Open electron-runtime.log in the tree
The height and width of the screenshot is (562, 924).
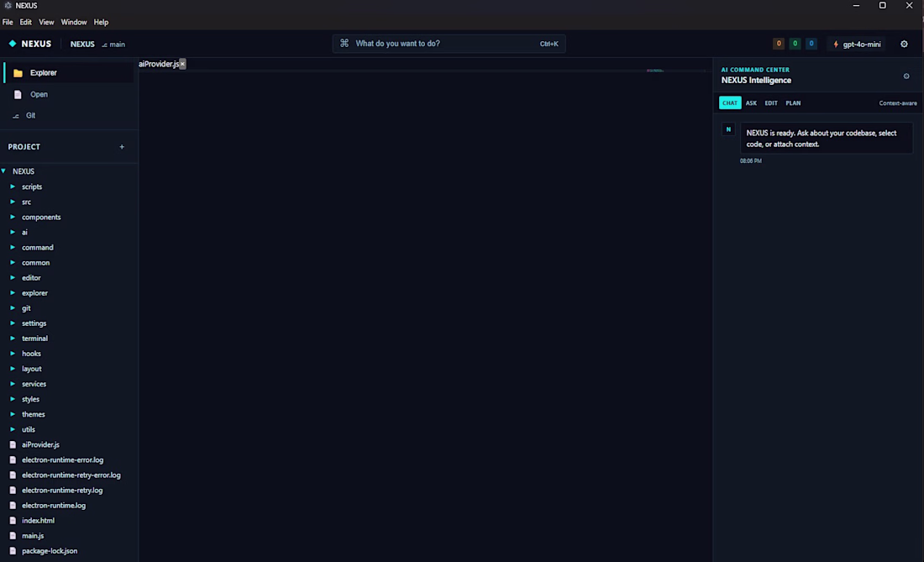coord(54,506)
